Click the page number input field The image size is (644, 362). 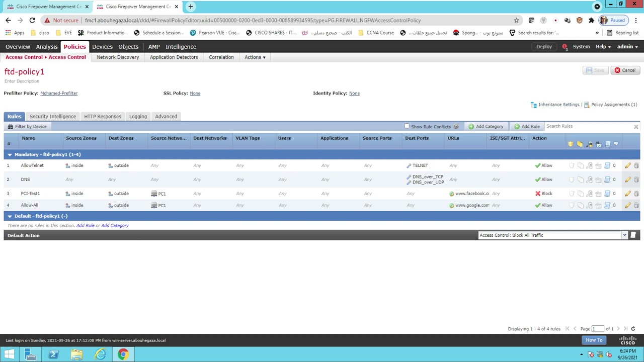[x=597, y=329]
